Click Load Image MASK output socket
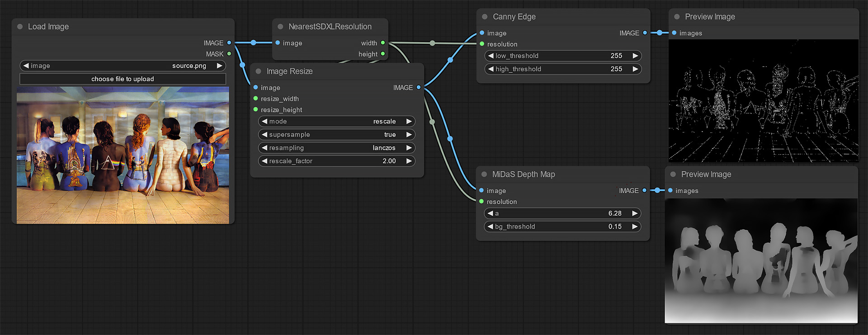 tap(229, 54)
